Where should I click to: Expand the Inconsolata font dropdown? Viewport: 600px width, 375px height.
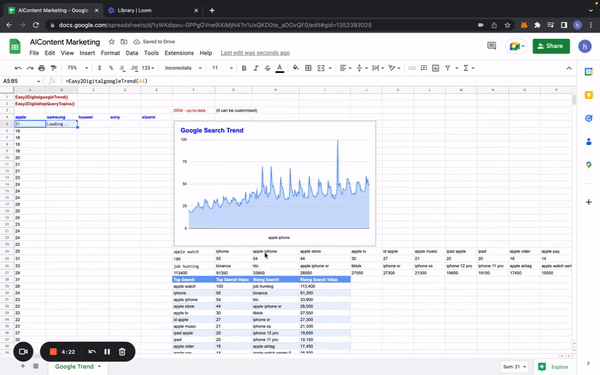(183, 68)
